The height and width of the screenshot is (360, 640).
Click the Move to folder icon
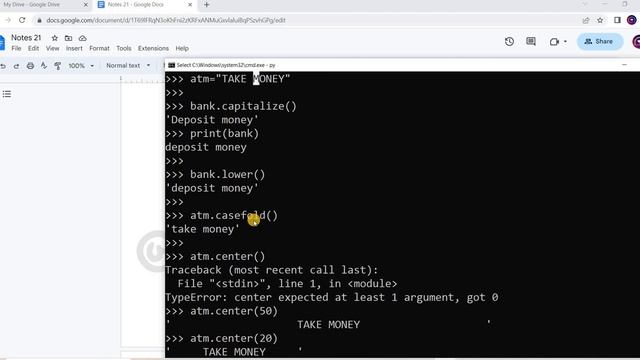[69, 38]
